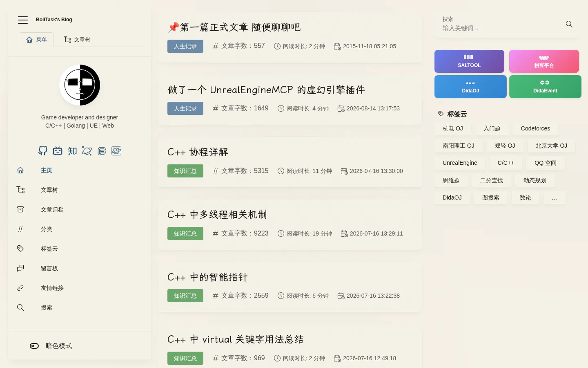
Task: Open the article C++ 协程详解
Action: pos(198,152)
